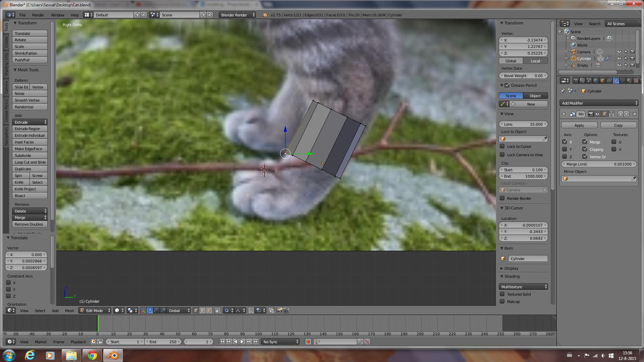Select the rotate manipulator arc icon
Image resolution: width=644 pixels, height=362 pixels.
[x=157, y=310]
